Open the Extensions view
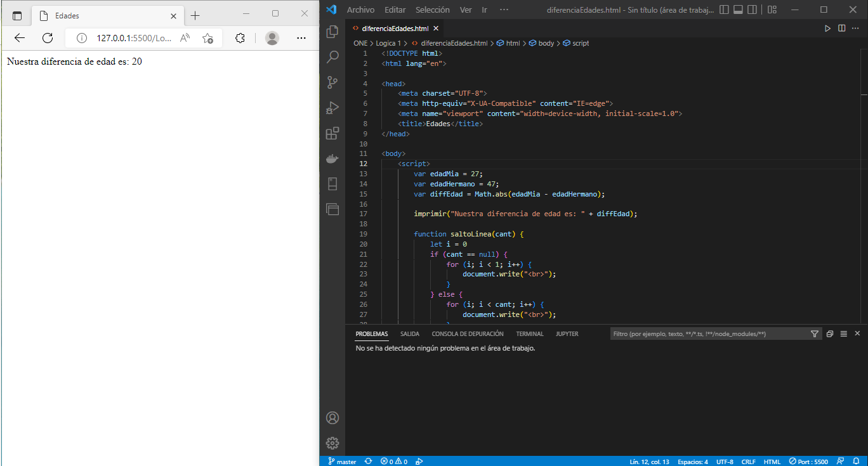 [x=332, y=133]
